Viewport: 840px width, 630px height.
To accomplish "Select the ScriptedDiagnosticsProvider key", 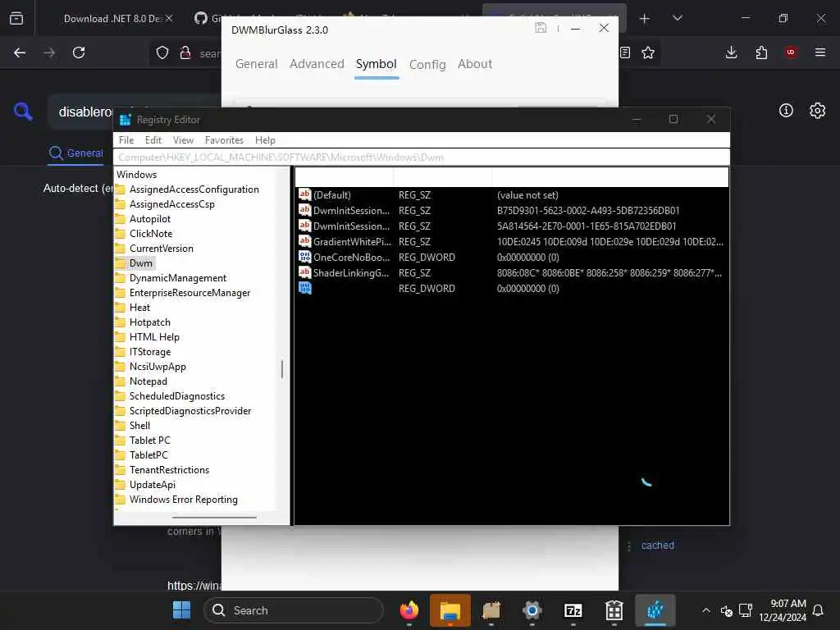I will (x=190, y=411).
